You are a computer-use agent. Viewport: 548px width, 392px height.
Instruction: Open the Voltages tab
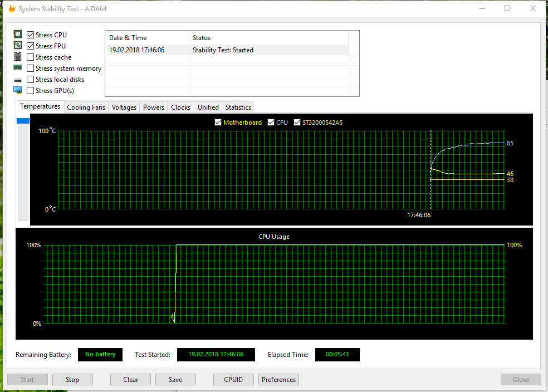[124, 107]
